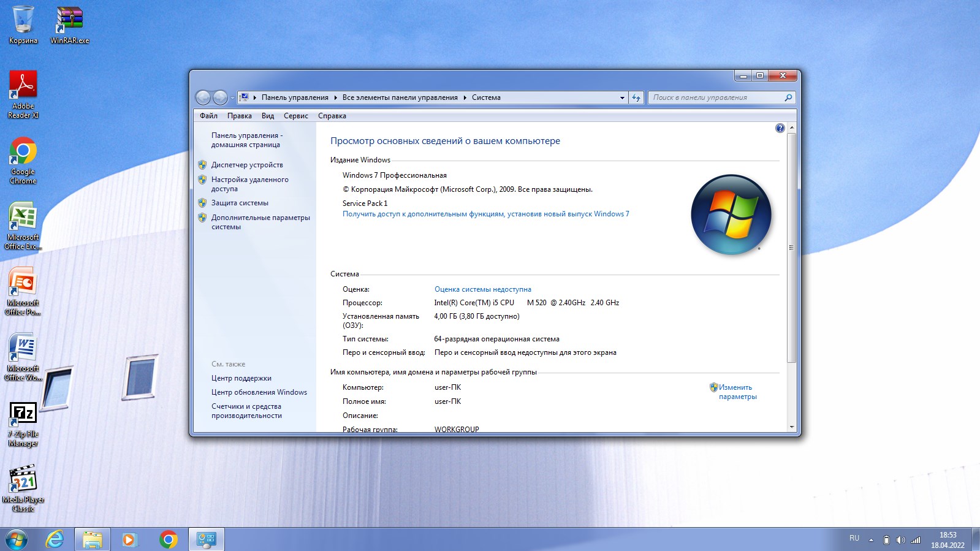Image resolution: width=980 pixels, height=551 pixels.
Task: Click the Система breadcrumb in address bar
Action: (486, 97)
